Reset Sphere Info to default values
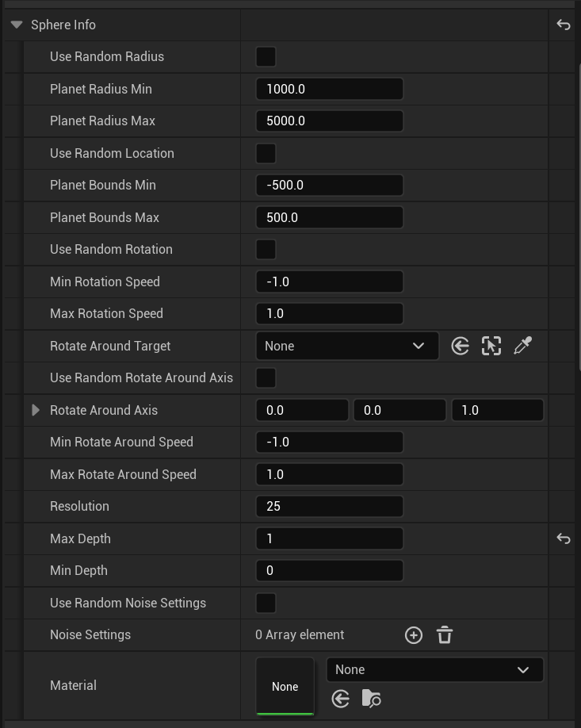 click(563, 25)
